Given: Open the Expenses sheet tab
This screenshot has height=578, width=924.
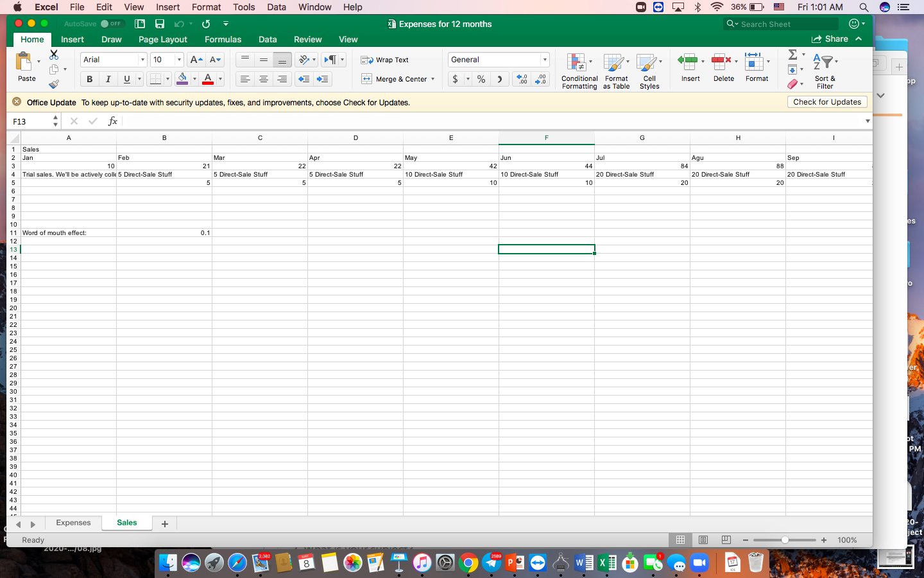Looking at the screenshot, I should (x=73, y=523).
